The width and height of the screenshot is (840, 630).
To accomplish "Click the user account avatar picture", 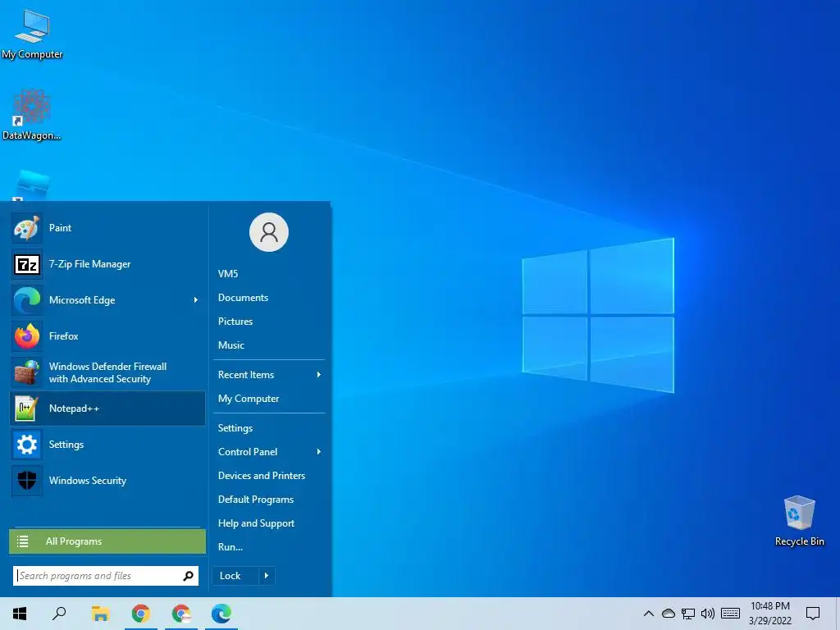I will (x=269, y=232).
